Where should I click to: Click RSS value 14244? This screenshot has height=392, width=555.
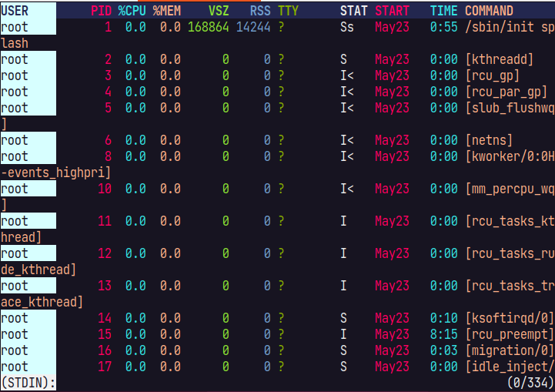(x=253, y=27)
